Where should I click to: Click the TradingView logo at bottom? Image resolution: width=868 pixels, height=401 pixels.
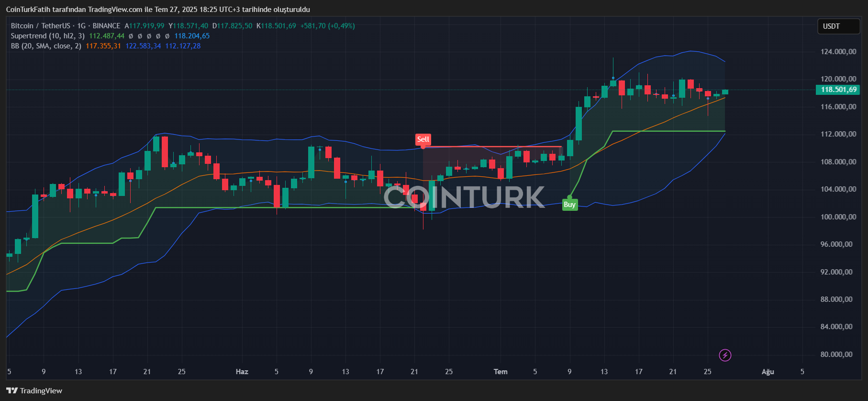coord(34,390)
